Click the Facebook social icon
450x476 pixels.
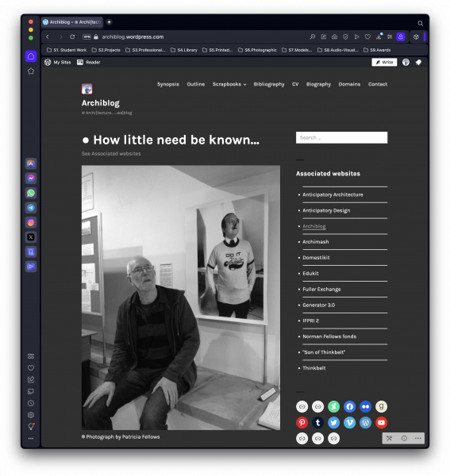[349, 407]
